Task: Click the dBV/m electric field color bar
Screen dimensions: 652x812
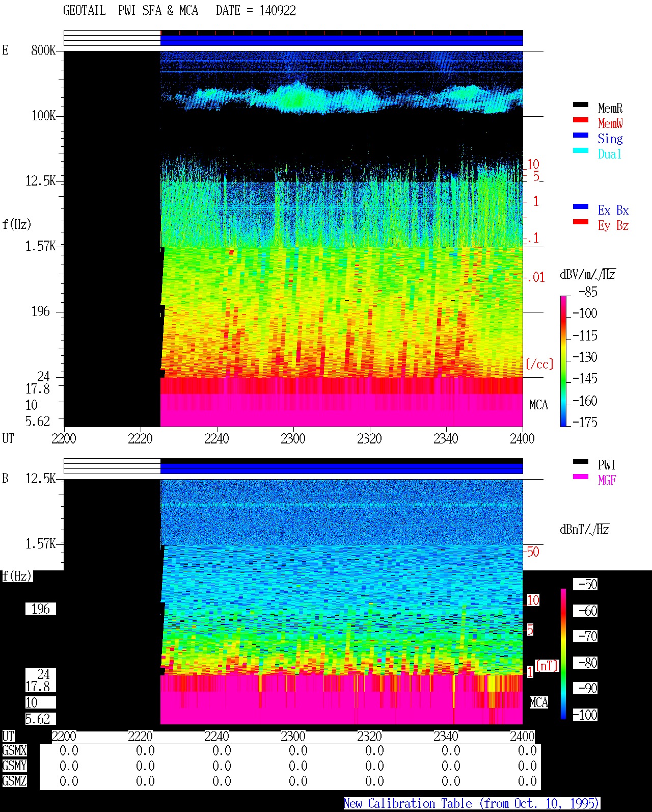Action: pos(563,361)
